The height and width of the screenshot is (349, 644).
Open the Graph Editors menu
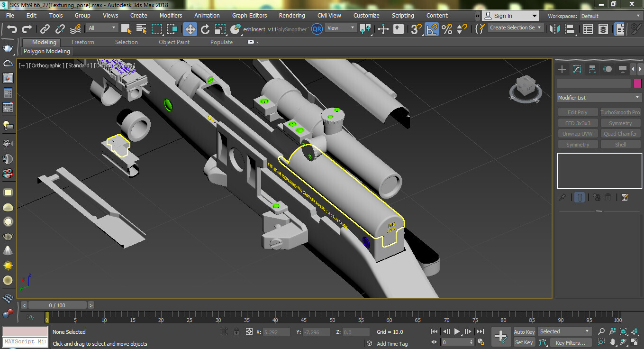[x=249, y=16]
